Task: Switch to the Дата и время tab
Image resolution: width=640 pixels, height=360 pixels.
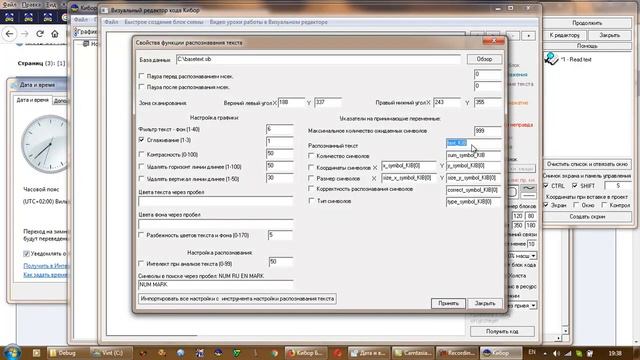Action: [32, 100]
